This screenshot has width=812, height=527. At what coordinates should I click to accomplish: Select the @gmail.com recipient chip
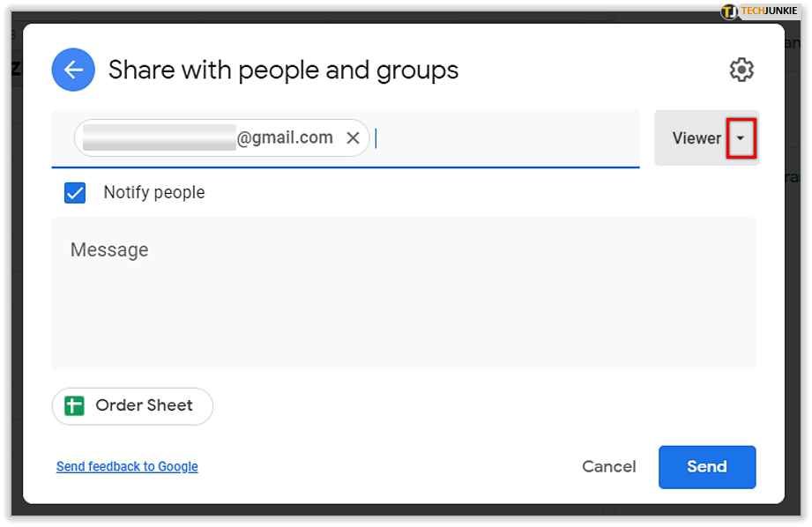tap(285, 137)
